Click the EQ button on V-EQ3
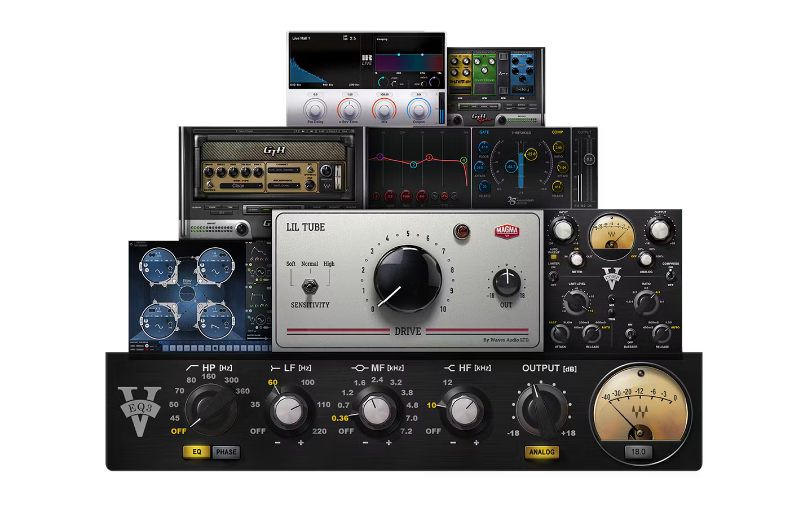Screen dimensions: 812x508 pos(197,452)
